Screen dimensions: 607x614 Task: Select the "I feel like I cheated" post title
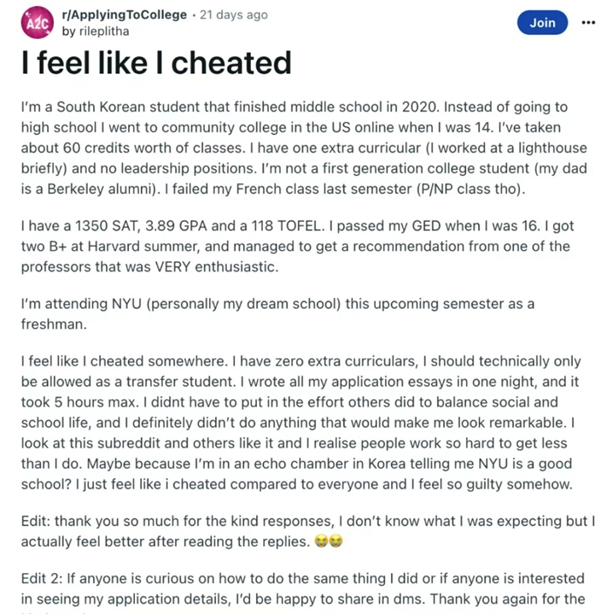click(156, 63)
